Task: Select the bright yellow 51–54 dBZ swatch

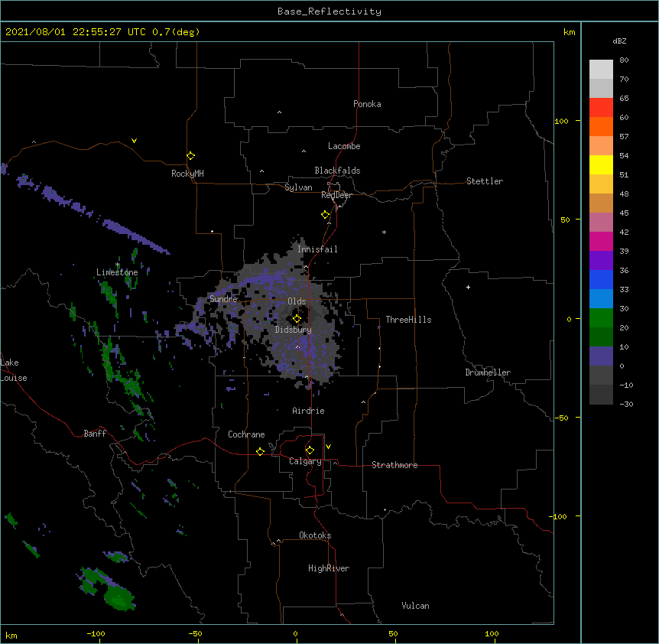Action: click(x=601, y=164)
